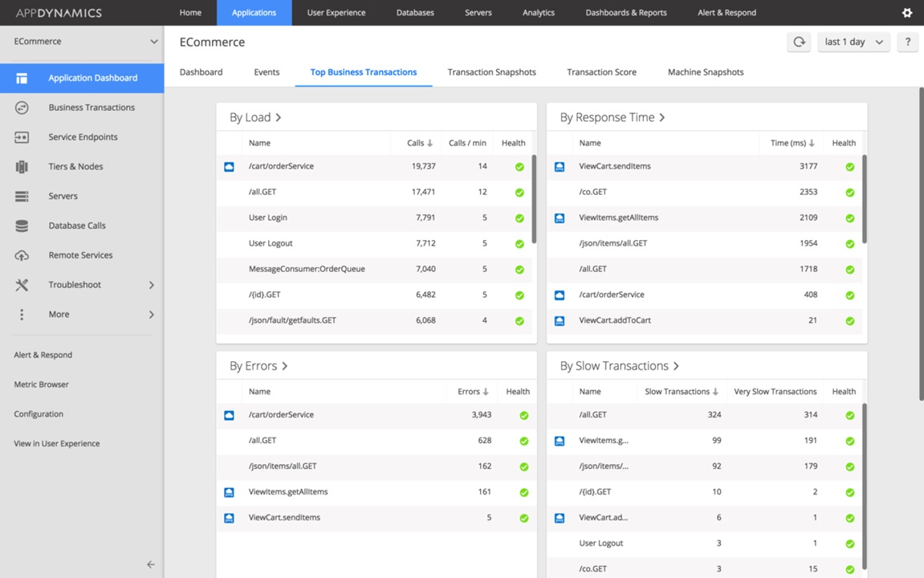Open the last 1 day time range dropdown

[853, 42]
